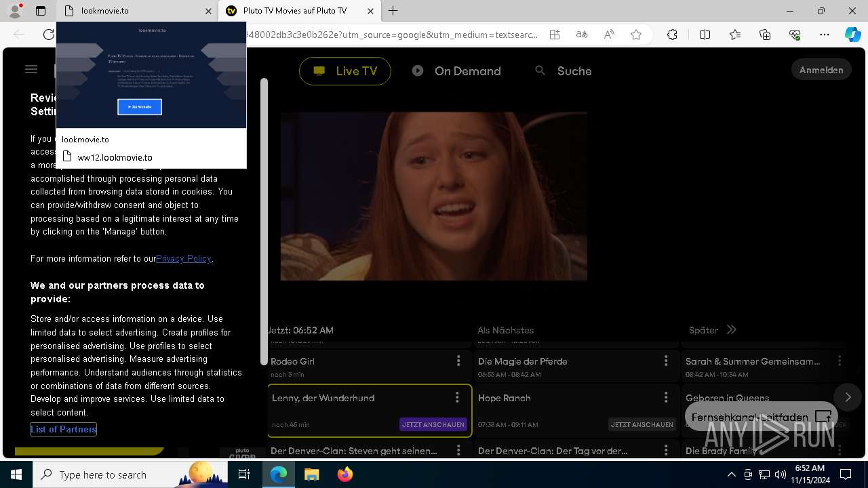Click the taskbar search box
Image resolution: width=868 pixels, height=488 pixels.
(131, 474)
